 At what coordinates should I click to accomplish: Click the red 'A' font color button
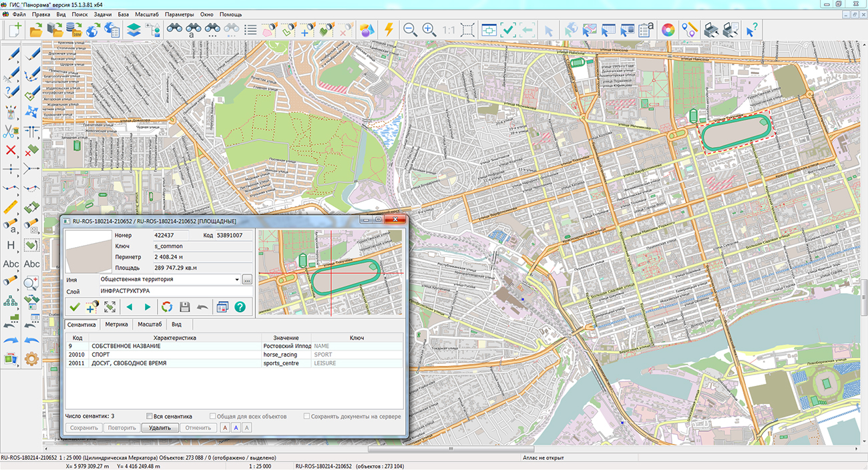(225, 428)
